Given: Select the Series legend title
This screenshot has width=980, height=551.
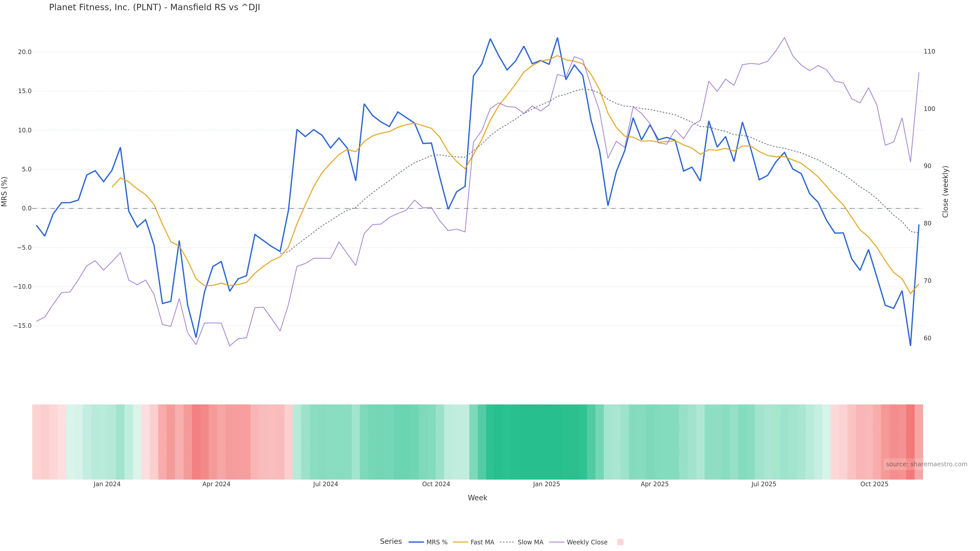Looking at the screenshot, I should tap(391, 542).
